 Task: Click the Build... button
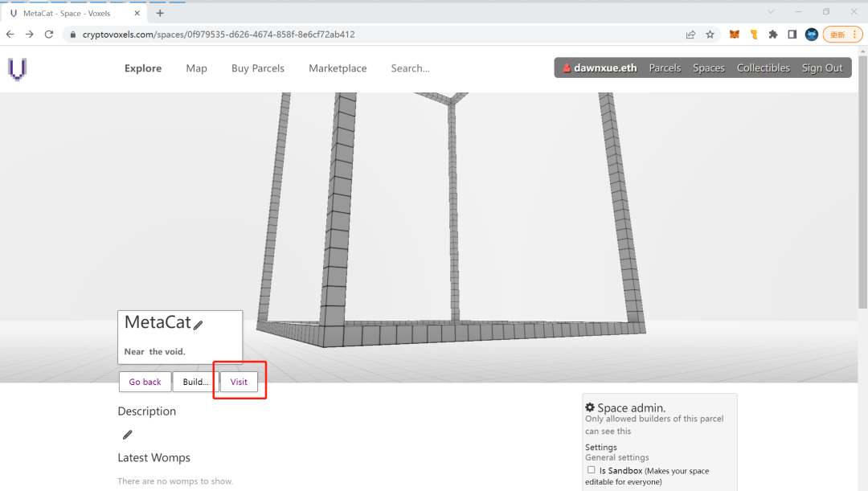pos(196,382)
